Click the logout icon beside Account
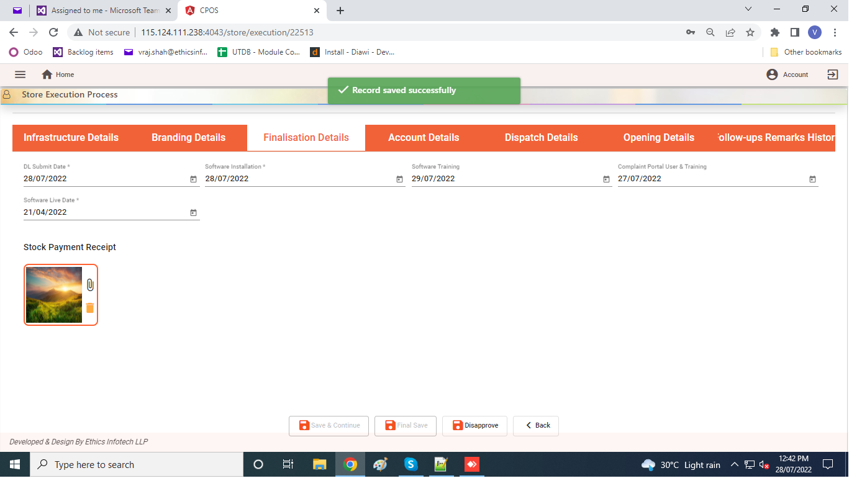This screenshot has width=862, height=504. tap(833, 74)
